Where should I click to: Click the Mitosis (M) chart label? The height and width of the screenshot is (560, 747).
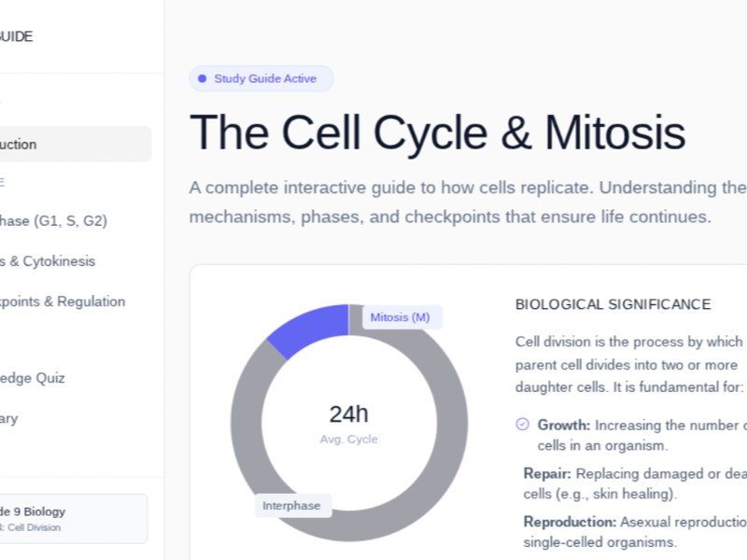400,317
